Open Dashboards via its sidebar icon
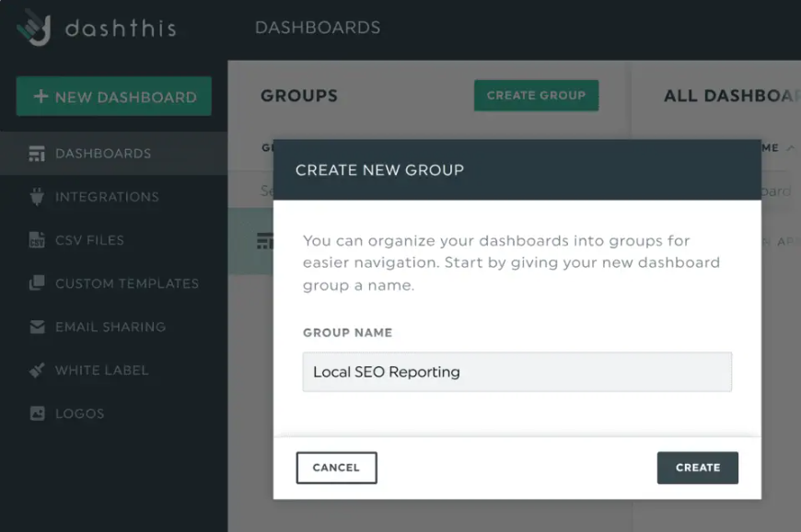 [37, 154]
